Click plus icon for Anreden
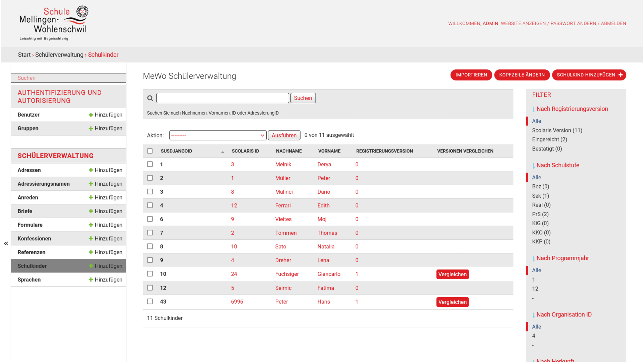The width and height of the screenshot is (644, 362). tap(91, 198)
